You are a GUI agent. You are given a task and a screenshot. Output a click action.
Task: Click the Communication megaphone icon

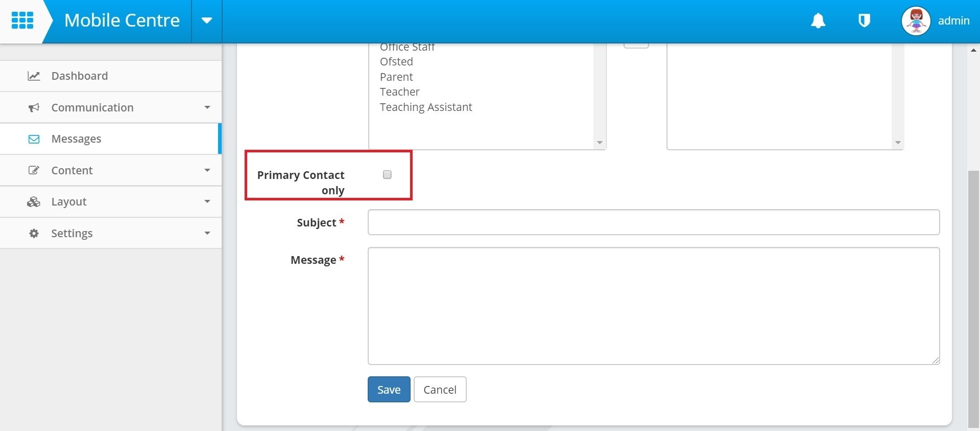click(x=34, y=108)
